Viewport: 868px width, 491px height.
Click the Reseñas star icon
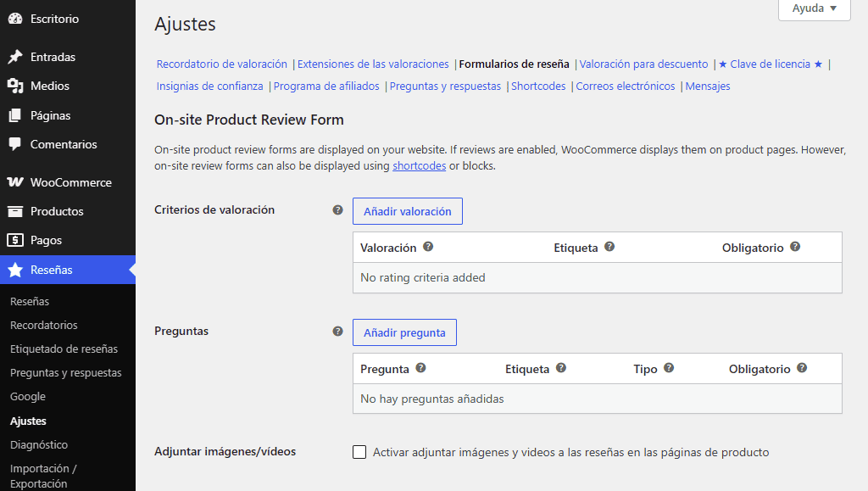(15, 270)
